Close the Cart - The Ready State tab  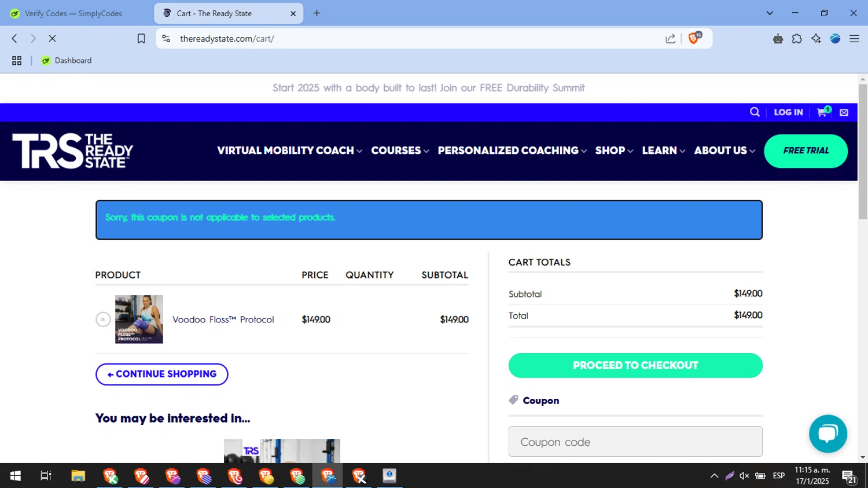[293, 13]
